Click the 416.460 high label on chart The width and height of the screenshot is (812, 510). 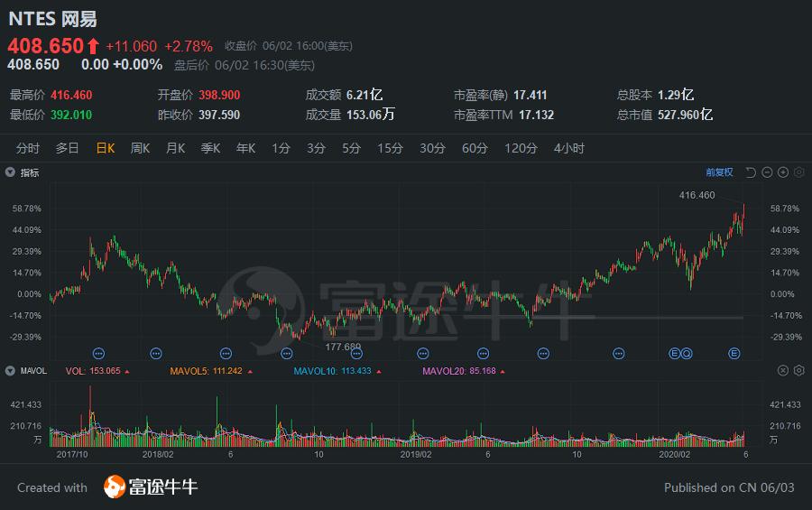point(697,195)
